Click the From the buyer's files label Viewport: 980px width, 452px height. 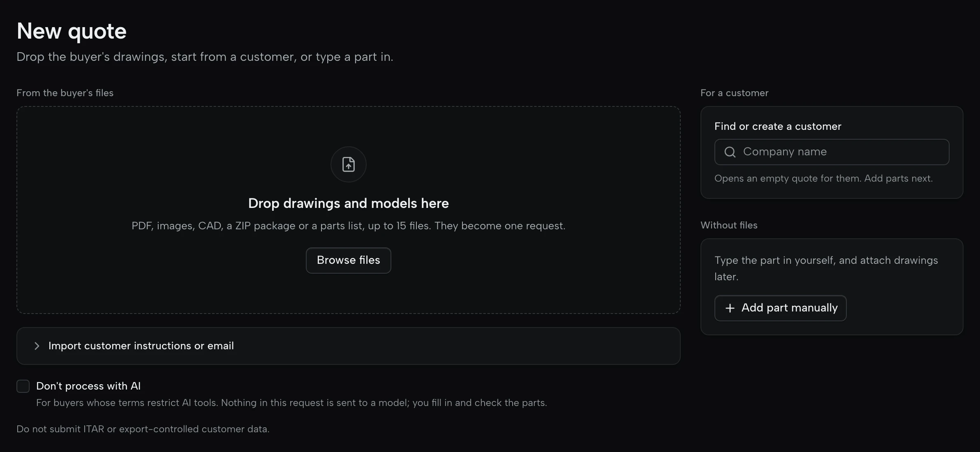65,93
